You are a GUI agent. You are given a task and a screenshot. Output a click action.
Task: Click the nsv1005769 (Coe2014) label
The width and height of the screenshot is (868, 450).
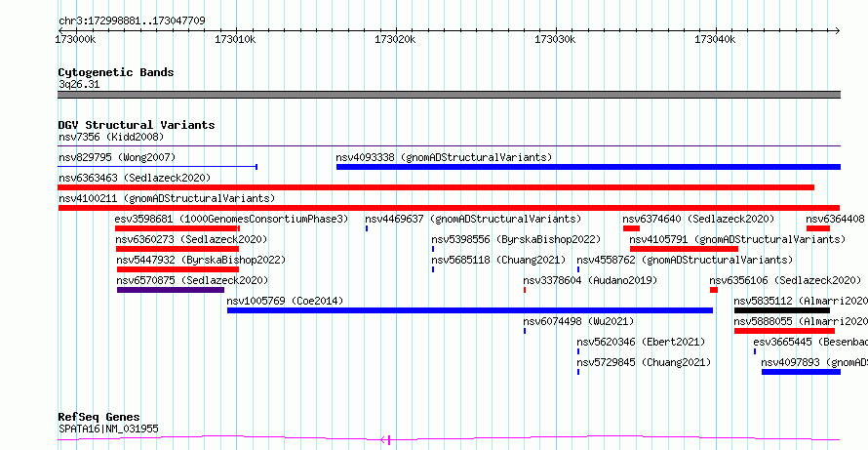[285, 301]
